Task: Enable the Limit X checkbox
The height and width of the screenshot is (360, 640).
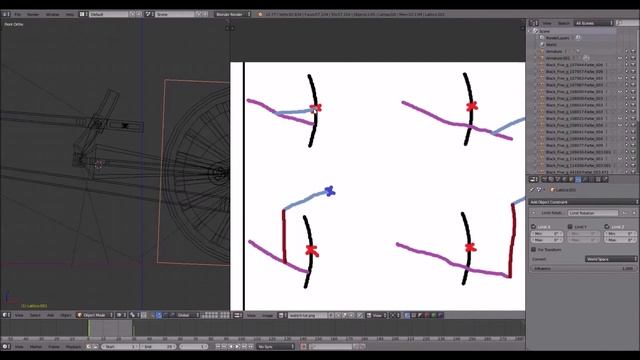Action: [x=533, y=227]
